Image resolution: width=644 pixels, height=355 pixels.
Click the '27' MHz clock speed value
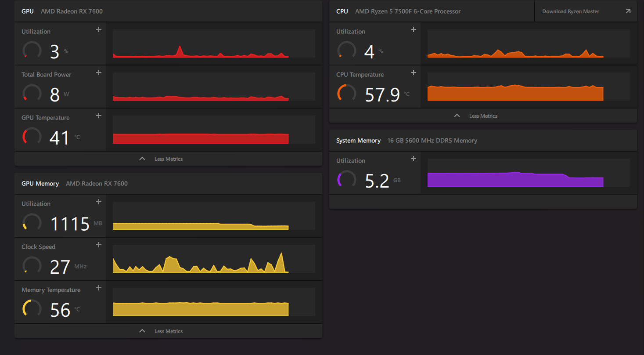pyautogui.click(x=60, y=267)
